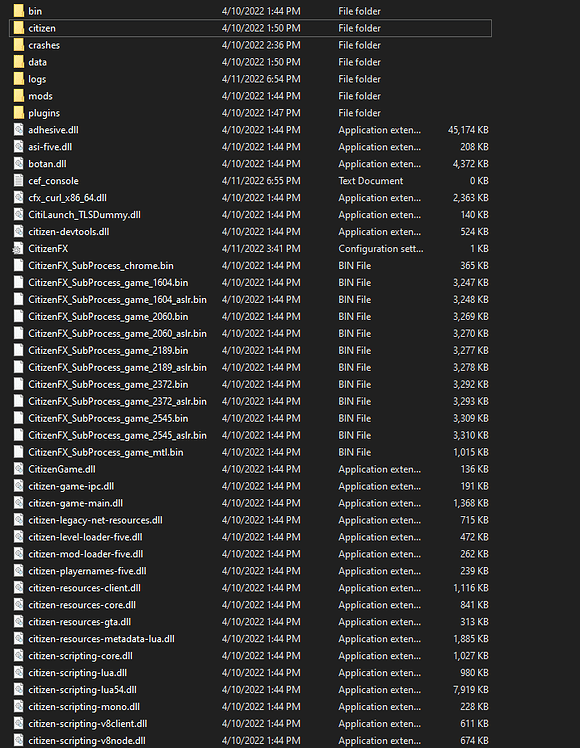
Task: Click the bin folder icon
Action: (x=19, y=11)
